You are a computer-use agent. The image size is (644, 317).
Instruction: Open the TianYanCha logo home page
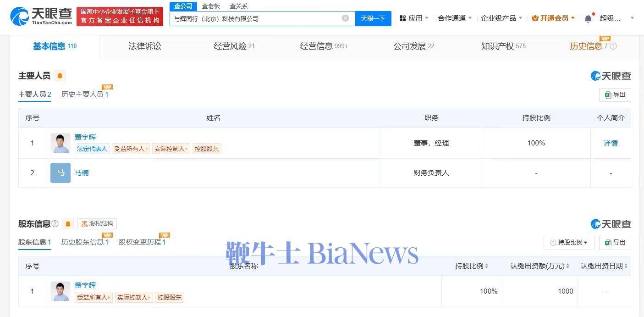42,16
